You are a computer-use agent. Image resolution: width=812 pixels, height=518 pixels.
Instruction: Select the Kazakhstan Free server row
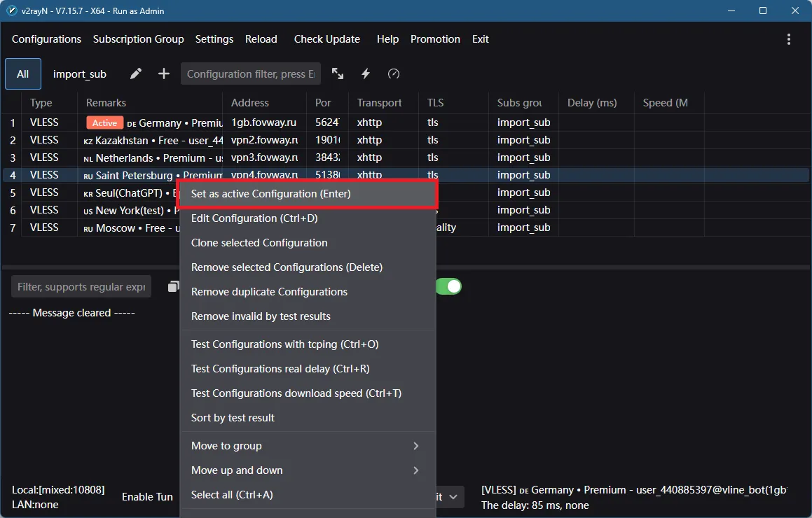153,141
